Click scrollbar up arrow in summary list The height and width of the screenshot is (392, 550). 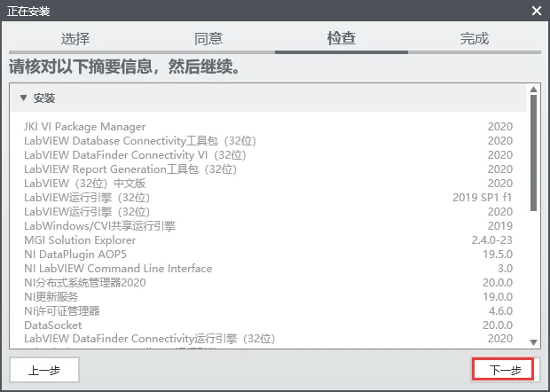click(533, 89)
